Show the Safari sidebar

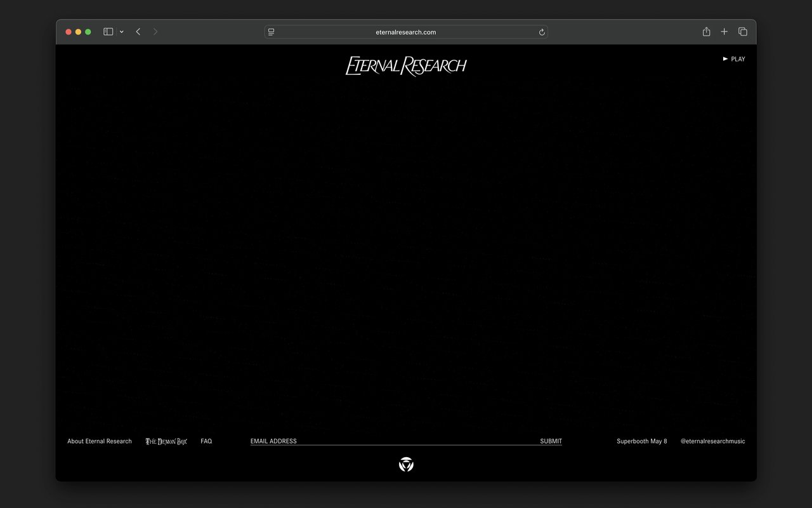(x=108, y=32)
